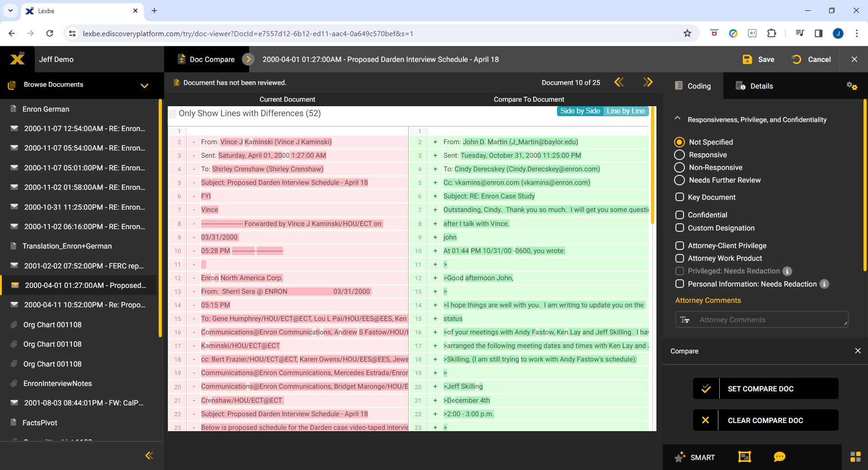Expand the Browse Documents panel chevron
This screenshot has height=470, width=868.
click(144, 85)
